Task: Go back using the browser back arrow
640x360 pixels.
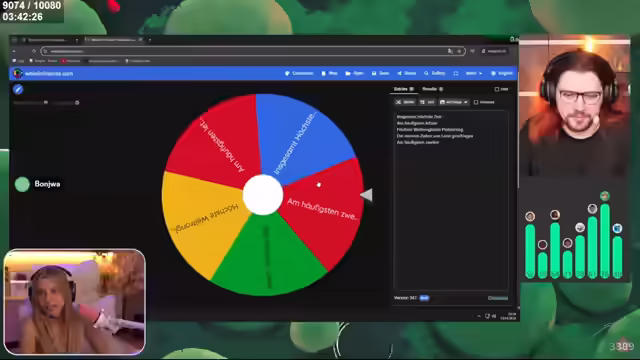Action: click(x=14, y=51)
